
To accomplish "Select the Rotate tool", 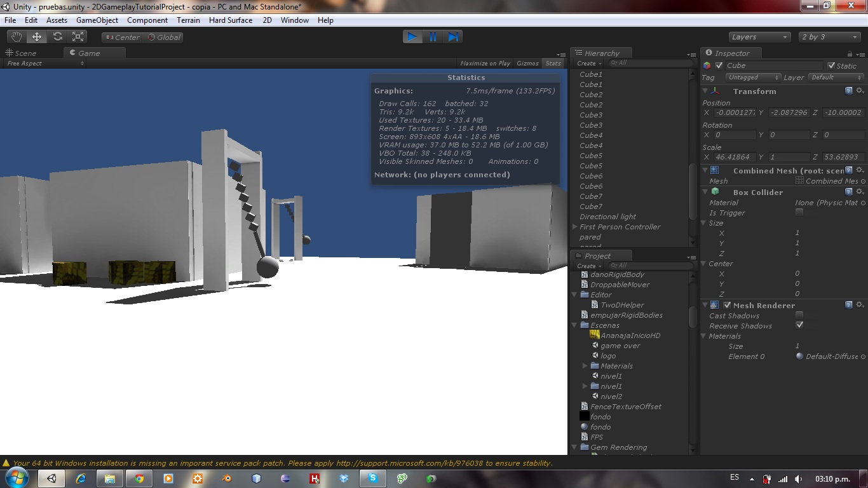I will tap(57, 36).
